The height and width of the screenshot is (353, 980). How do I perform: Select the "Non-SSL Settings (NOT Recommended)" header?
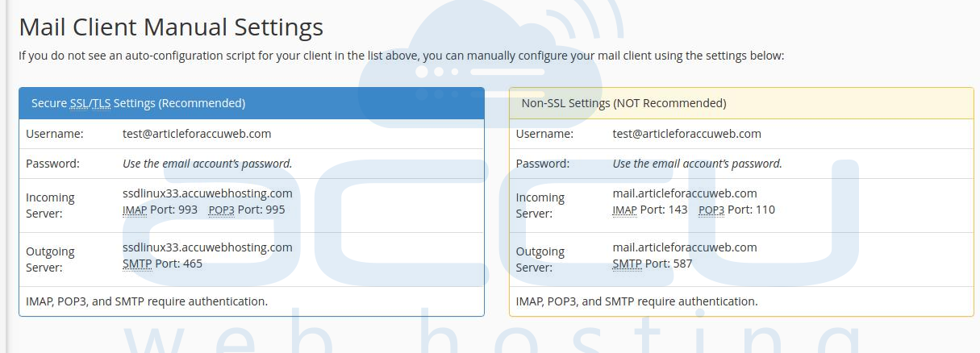pos(741,103)
